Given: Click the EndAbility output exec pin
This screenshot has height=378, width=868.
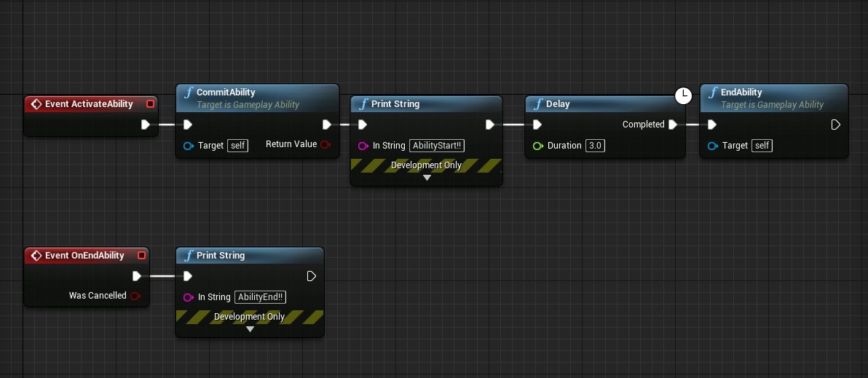Looking at the screenshot, I should pos(836,125).
